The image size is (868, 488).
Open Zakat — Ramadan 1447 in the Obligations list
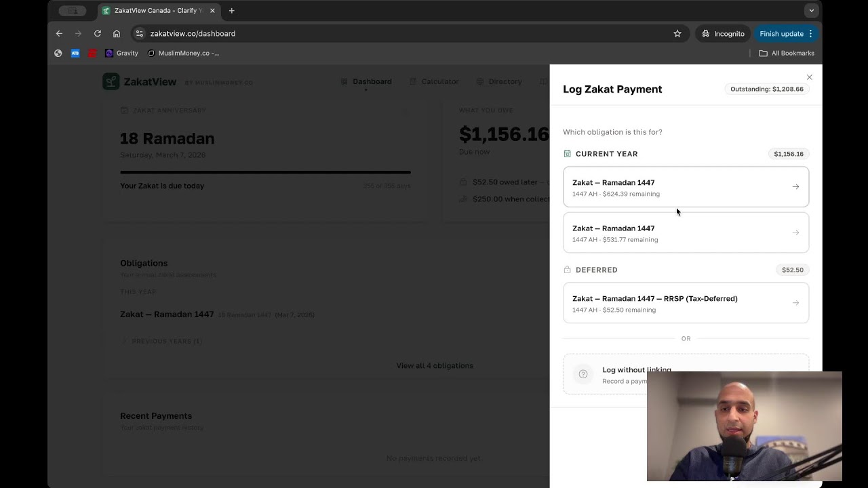[167, 314]
